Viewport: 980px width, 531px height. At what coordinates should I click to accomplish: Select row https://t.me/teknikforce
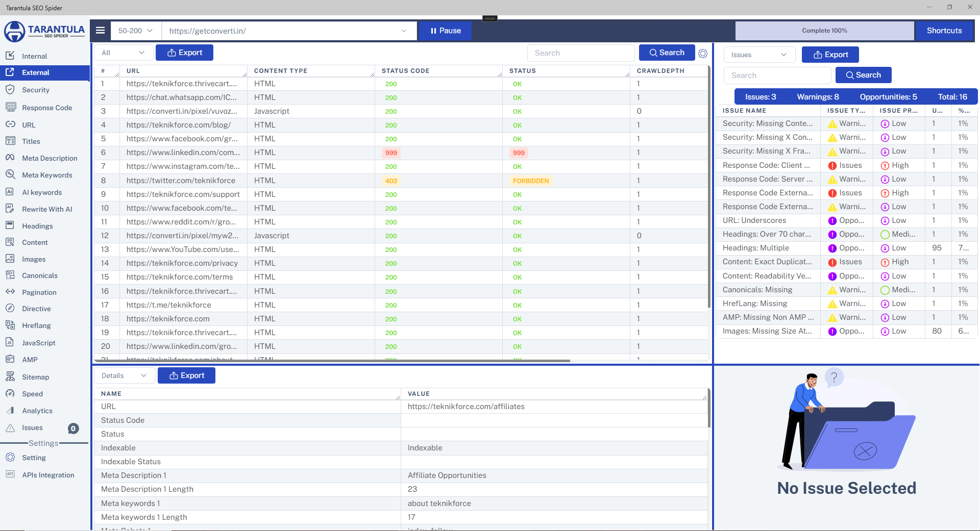point(401,305)
